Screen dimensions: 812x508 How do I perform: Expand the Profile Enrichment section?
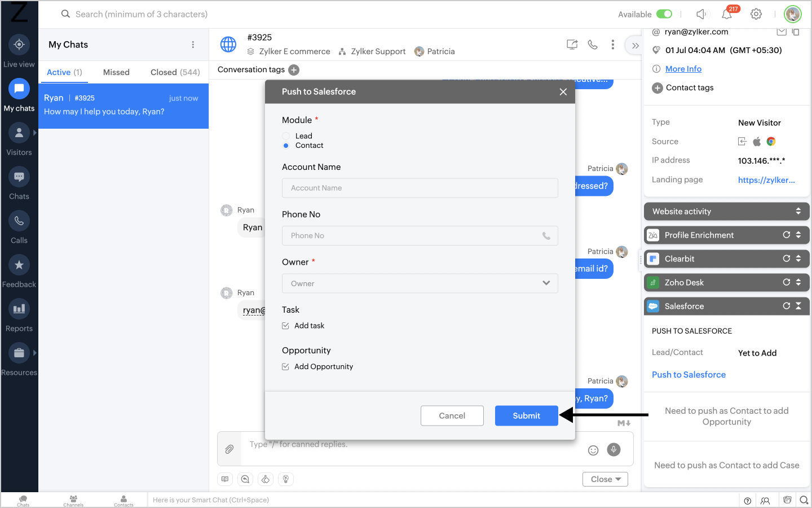(x=798, y=235)
